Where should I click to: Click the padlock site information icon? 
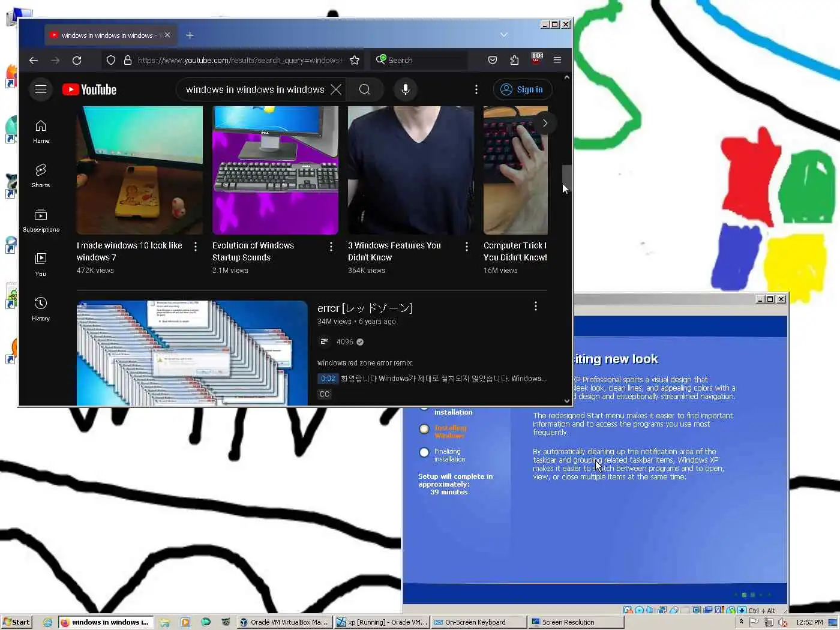pyautogui.click(x=128, y=60)
